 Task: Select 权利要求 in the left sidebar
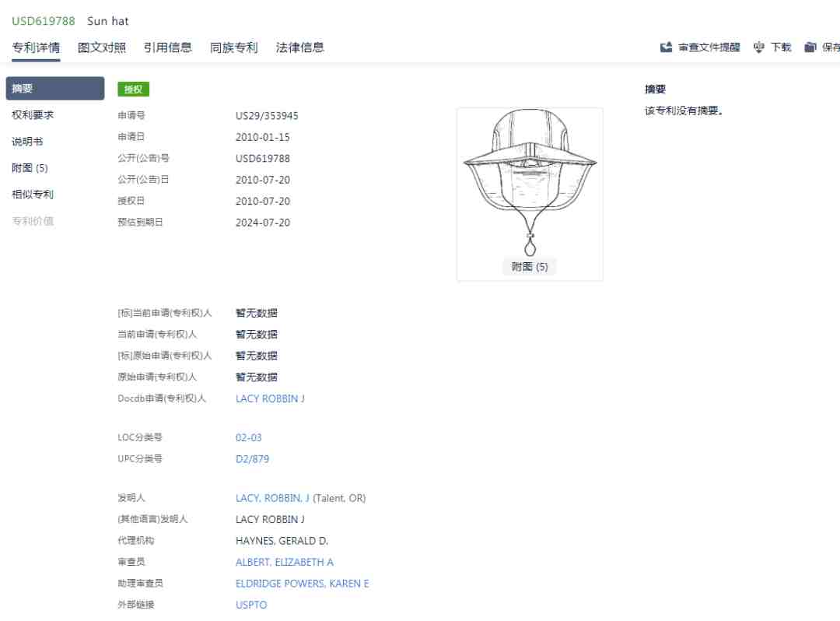(33, 115)
